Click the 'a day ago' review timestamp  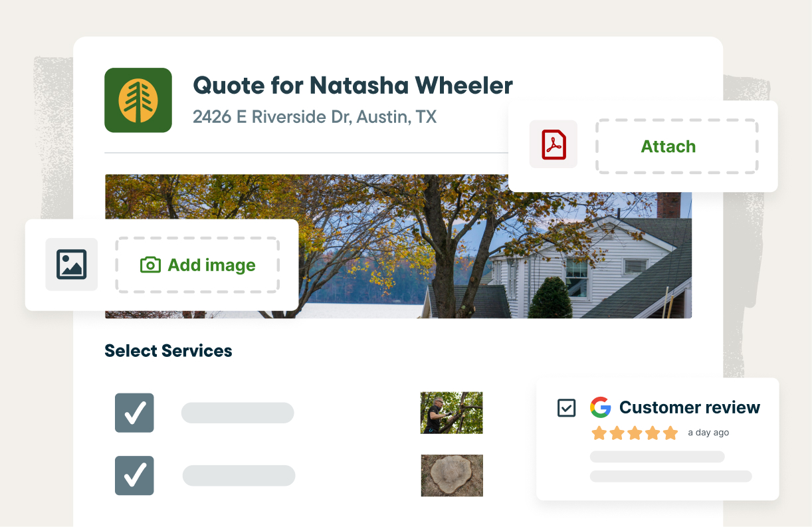tap(708, 433)
